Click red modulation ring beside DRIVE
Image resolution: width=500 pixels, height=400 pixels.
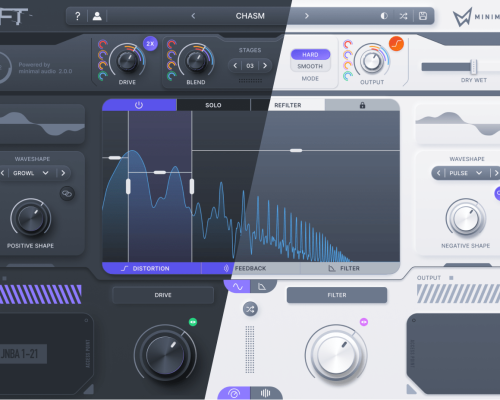(102, 44)
